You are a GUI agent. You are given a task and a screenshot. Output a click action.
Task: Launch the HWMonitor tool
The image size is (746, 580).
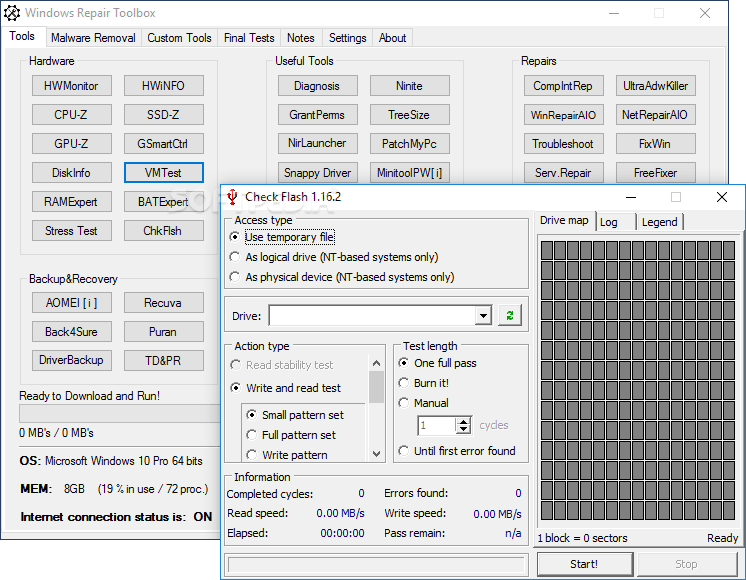71,86
